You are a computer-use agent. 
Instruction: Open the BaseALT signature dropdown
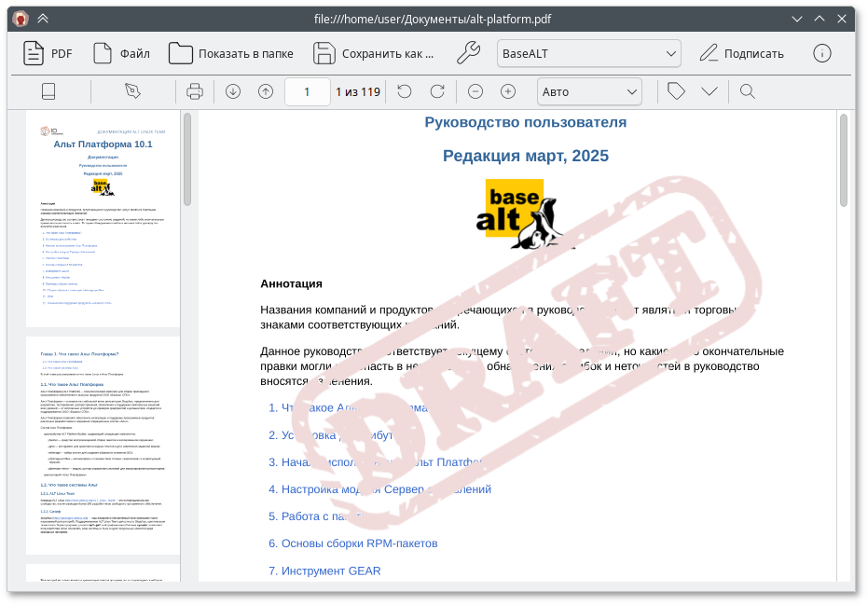point(588,53)
